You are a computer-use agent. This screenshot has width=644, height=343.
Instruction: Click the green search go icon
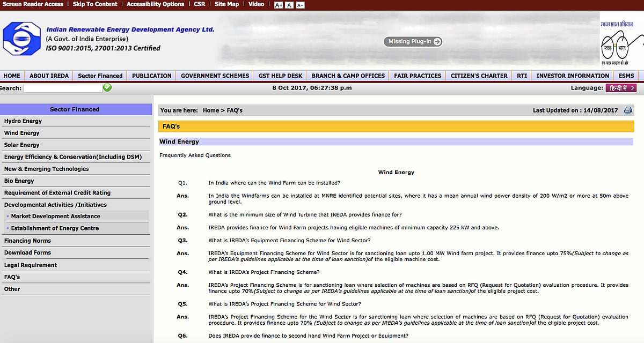click(107, 88)
